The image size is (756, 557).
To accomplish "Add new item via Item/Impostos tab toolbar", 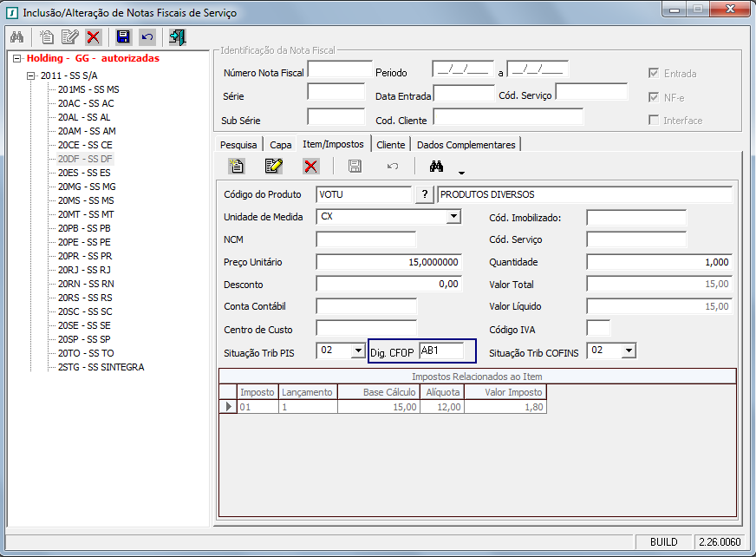I will click(236, 166).
